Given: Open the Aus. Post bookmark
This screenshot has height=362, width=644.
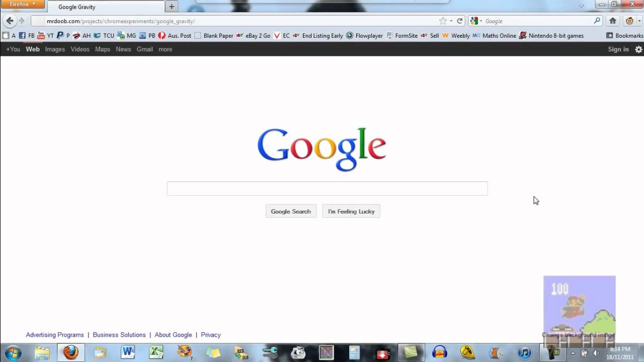Looking at the screenshot, I should [175, 36].
